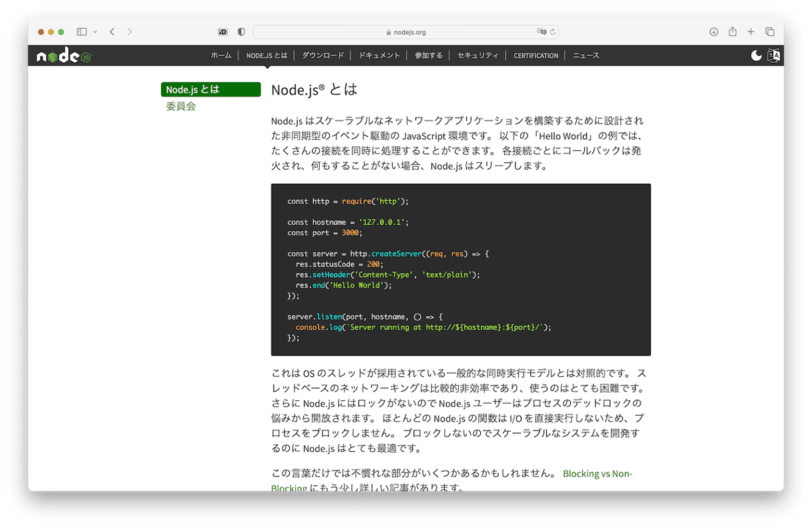
Task: Open a new tab
Action: click(x=751, y=31)
